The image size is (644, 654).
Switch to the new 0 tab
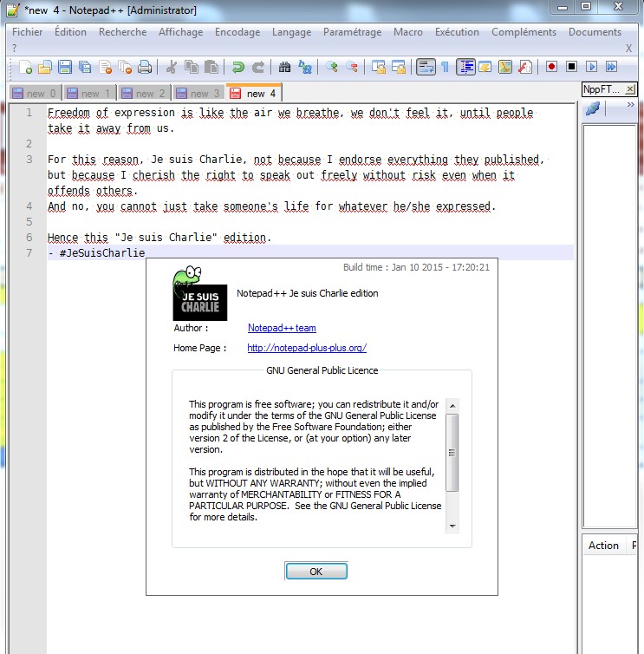[x=36, y=94]
